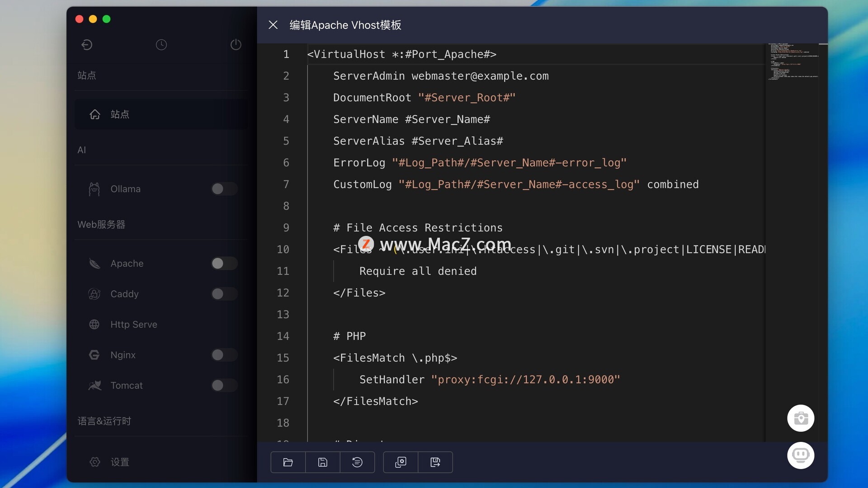Toggle the Apache service switch
868x488 pixels.
tap(224, 263)
